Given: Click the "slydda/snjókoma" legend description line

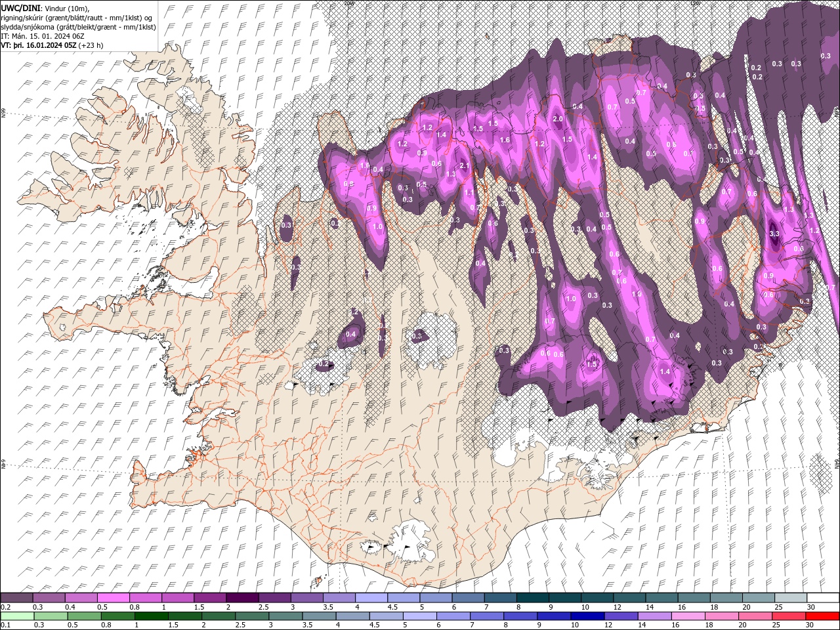Looking at the screenshot, I should click(x=78, y=27).
